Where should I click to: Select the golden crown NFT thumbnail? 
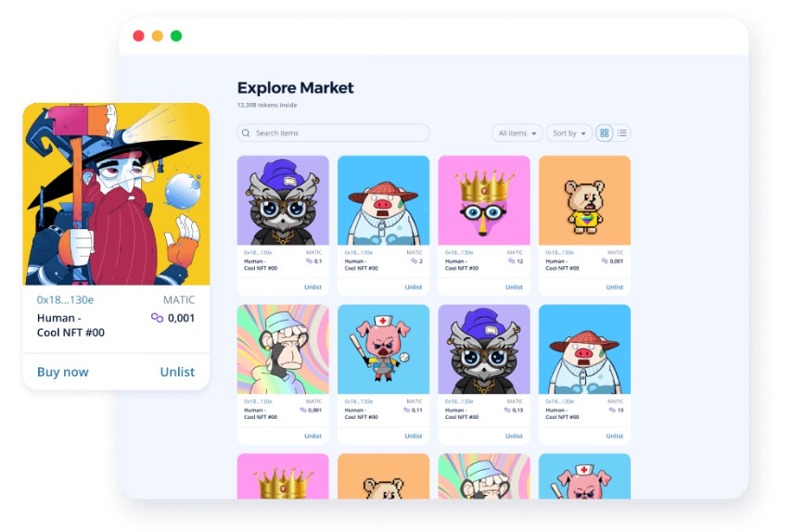(x=484, y=200)
